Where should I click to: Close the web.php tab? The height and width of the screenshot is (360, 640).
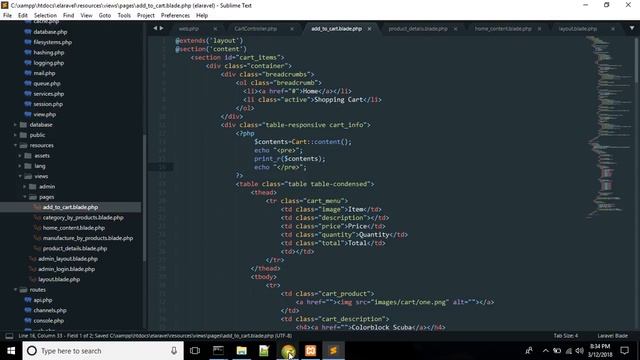click(x=215, y=29)
